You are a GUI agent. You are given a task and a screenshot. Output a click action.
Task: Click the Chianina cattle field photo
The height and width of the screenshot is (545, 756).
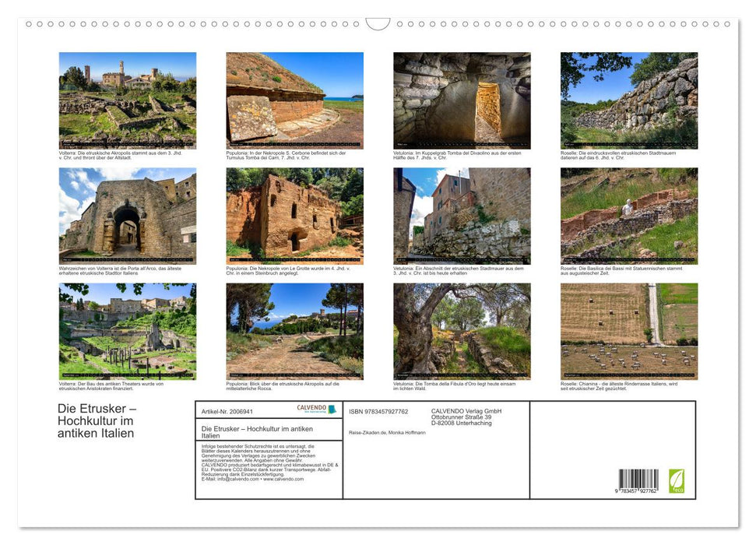coord(628,331)
